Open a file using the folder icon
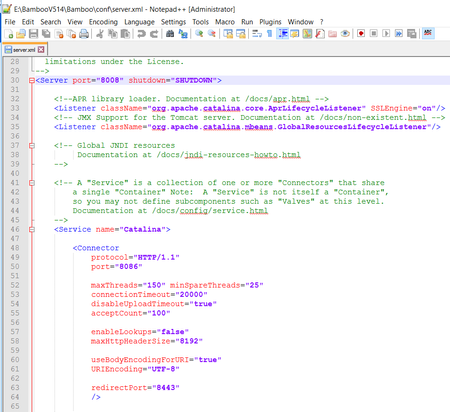Screen dimensions: 450x412 [21, 34]
